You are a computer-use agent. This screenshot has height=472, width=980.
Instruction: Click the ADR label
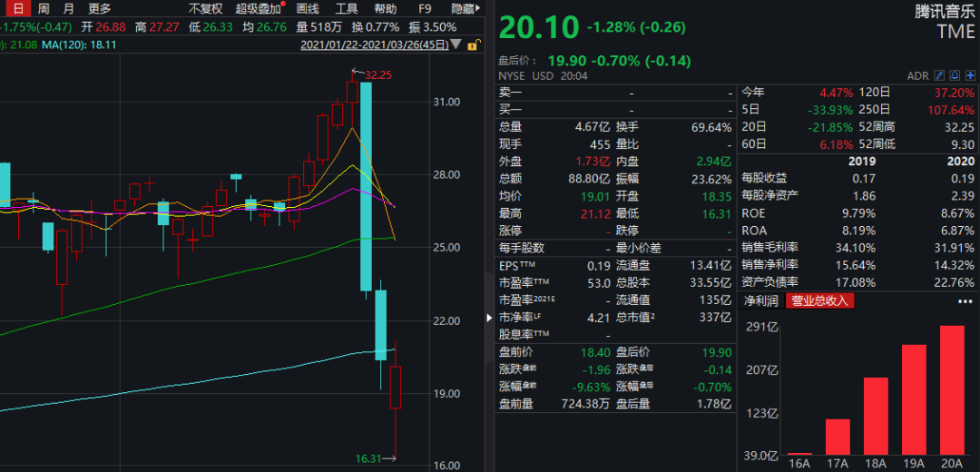917,75
